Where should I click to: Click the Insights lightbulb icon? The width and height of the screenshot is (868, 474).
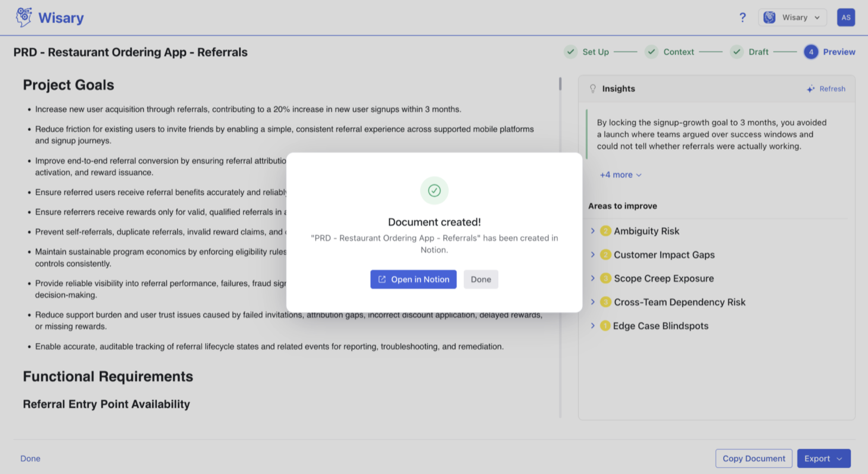pos(593,88)
